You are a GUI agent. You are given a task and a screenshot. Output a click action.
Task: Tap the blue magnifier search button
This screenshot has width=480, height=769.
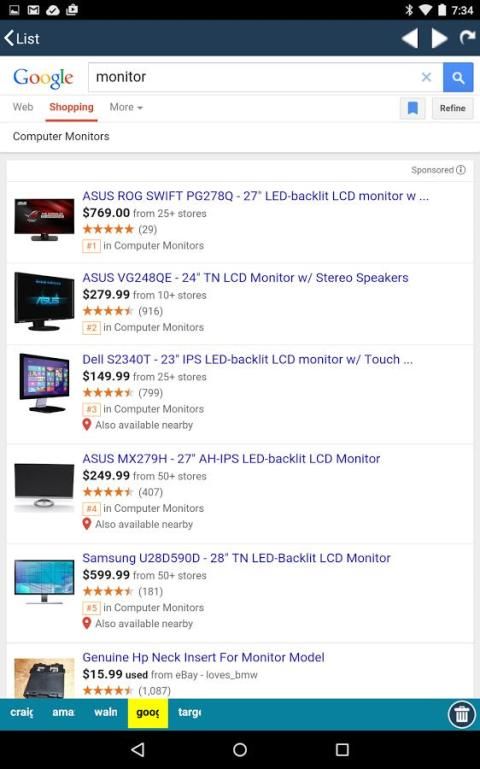[458, 77]
